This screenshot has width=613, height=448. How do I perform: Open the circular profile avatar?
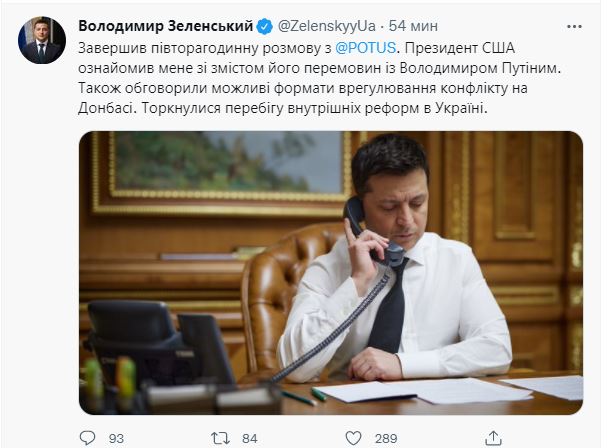pyautogui.click(x=42, y=40)
